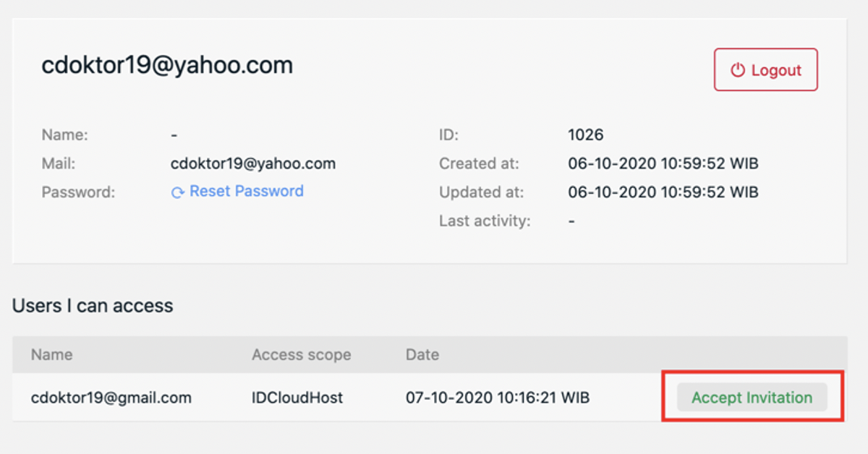Image resolution: width=868 pixels, height=454 pixels.
Task: Click the invitation date 07-10-2020 cell
Action: 497,398
